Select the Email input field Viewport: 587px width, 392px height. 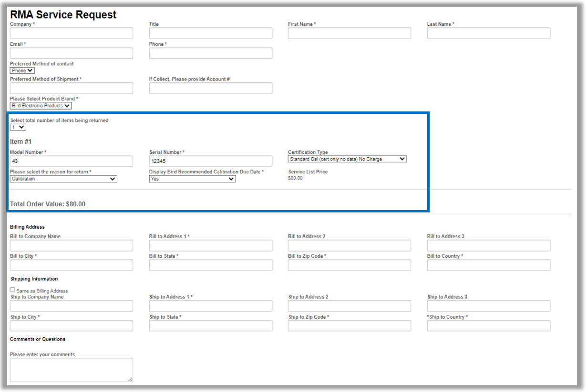click(72, 53)
